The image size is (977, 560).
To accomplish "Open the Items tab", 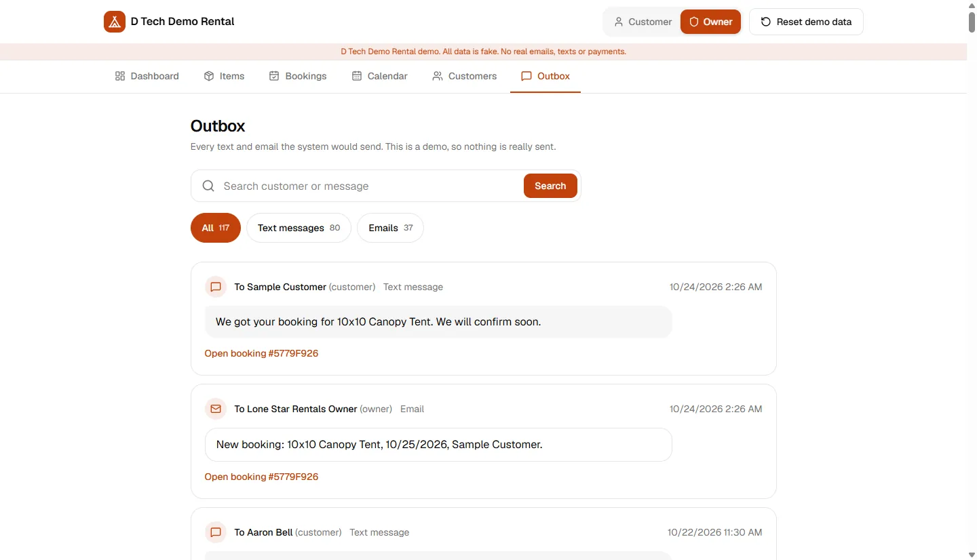I will (x=224, y=76).
